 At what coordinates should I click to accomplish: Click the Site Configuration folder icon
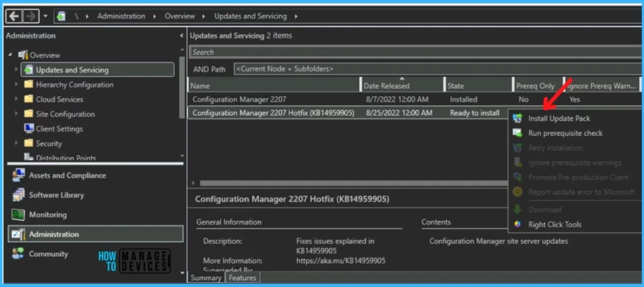click(28, 114)
